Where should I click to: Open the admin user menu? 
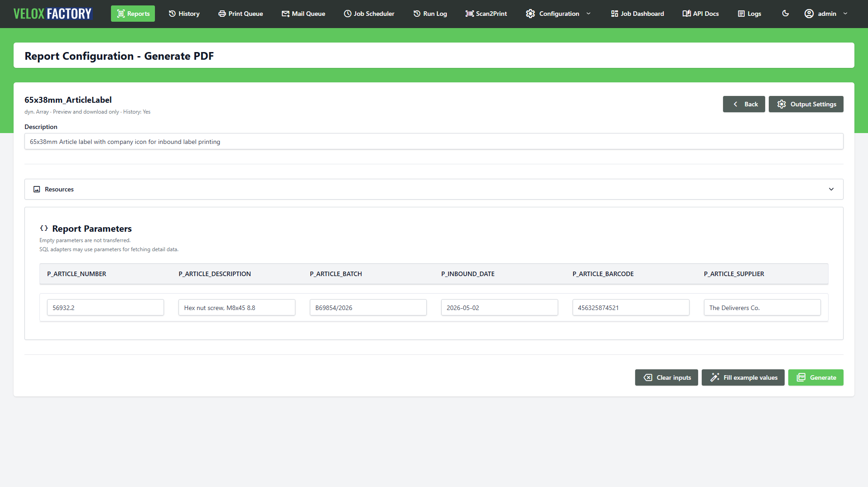826,14
